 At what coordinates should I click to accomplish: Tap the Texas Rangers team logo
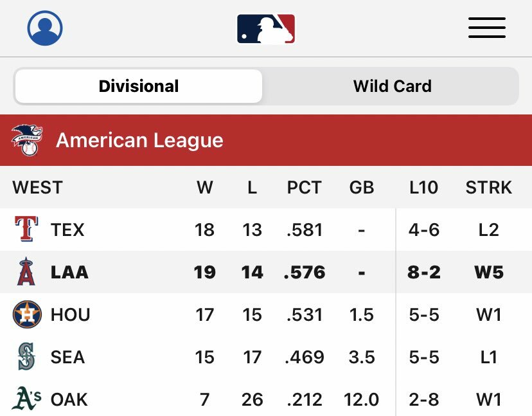click(26, 230)
